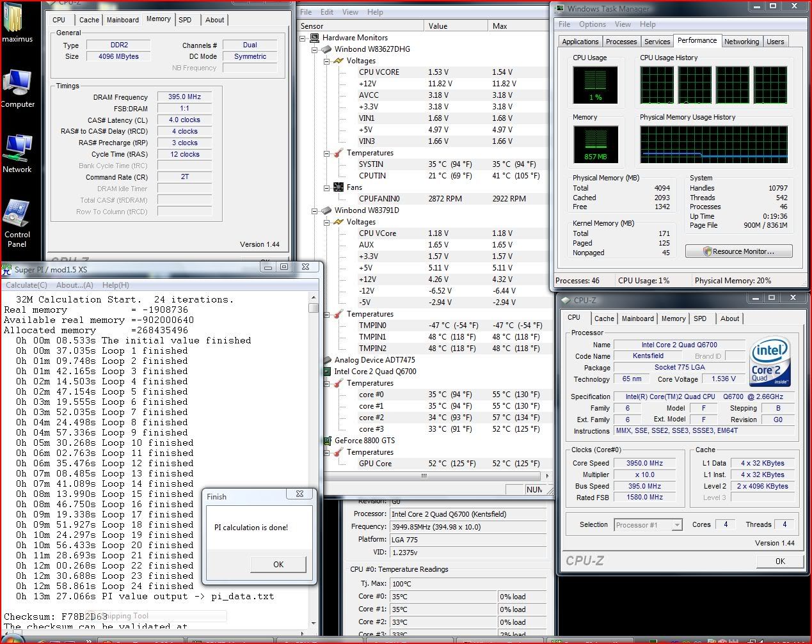Open the About tab in the CPU-Z processor window
The height and width of the screenshot is (644, 812).
(729, 318)
